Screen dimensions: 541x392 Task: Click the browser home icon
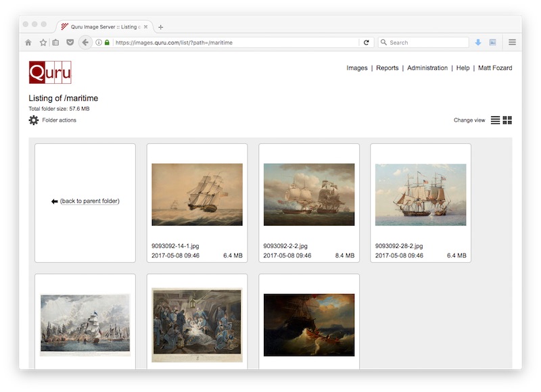click(28, 43)
